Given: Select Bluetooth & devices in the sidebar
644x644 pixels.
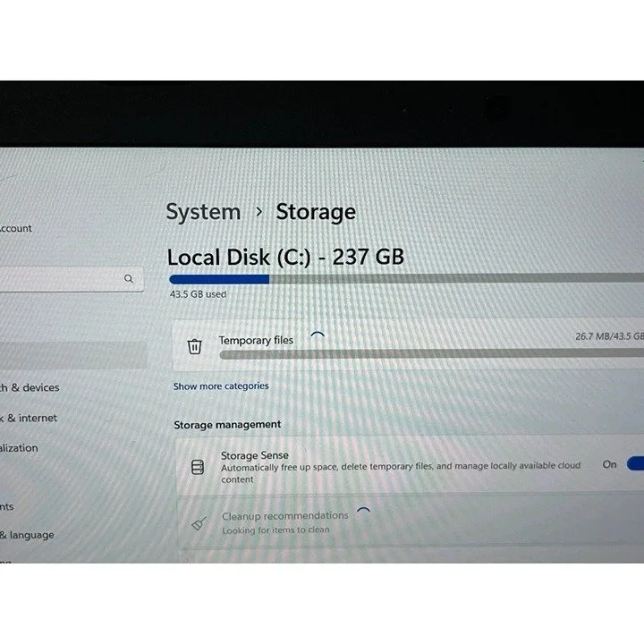Looking at the screenshot, I should point(30,387).
